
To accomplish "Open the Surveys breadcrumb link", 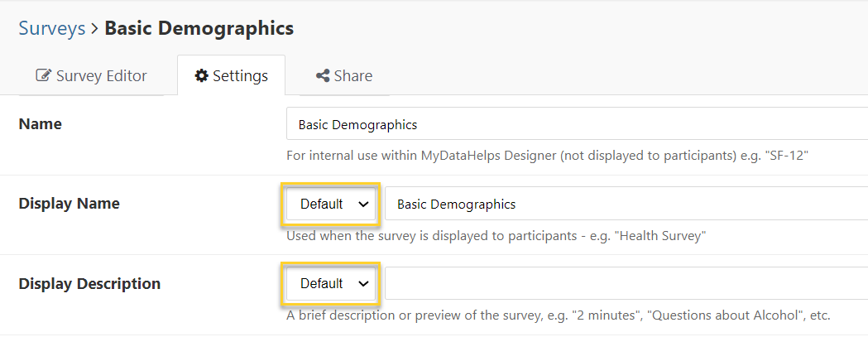I will 52,27.
